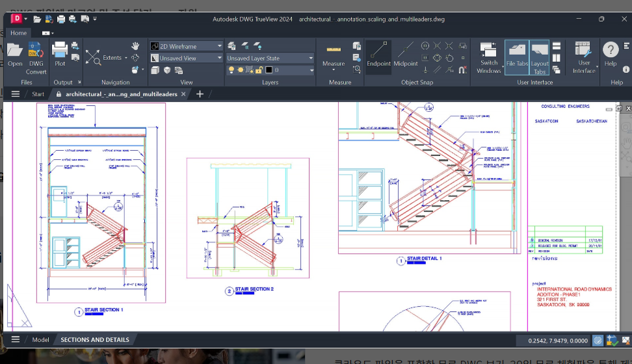
Task: Click the Switch Windows button
Action: click(488, 58)
